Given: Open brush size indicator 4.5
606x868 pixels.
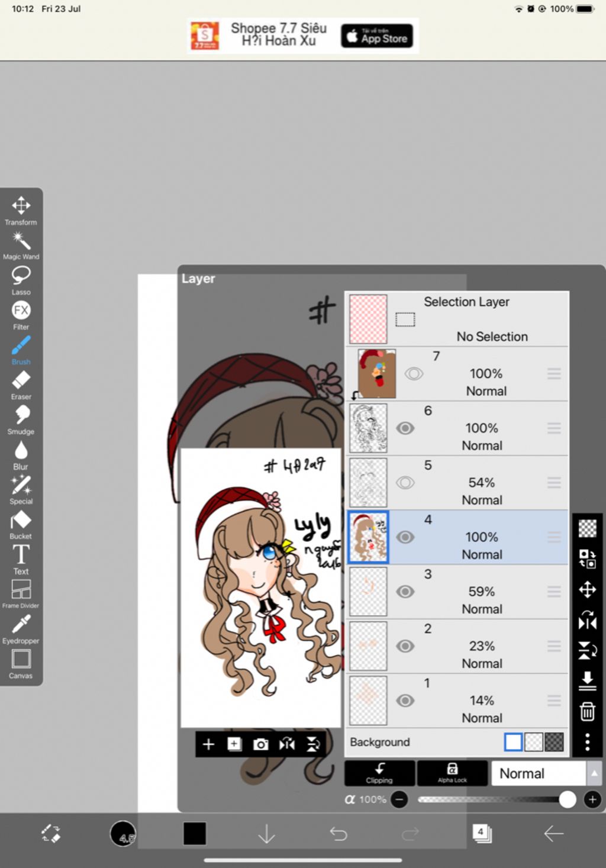Looking at the screenshot, I should (123, 833).
